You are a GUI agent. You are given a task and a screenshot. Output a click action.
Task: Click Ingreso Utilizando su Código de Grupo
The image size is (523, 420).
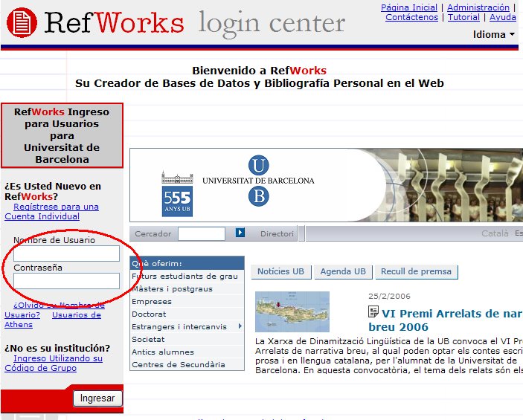(54, 363)
